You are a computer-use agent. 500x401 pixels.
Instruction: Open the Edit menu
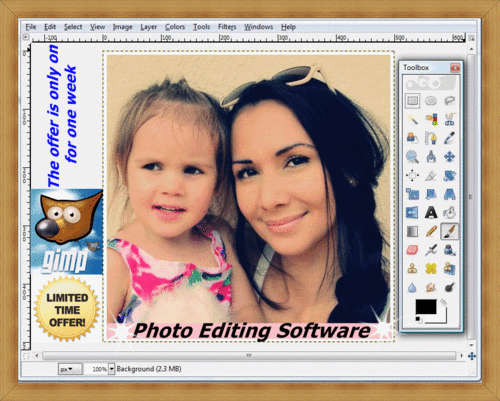coord(50,27)
